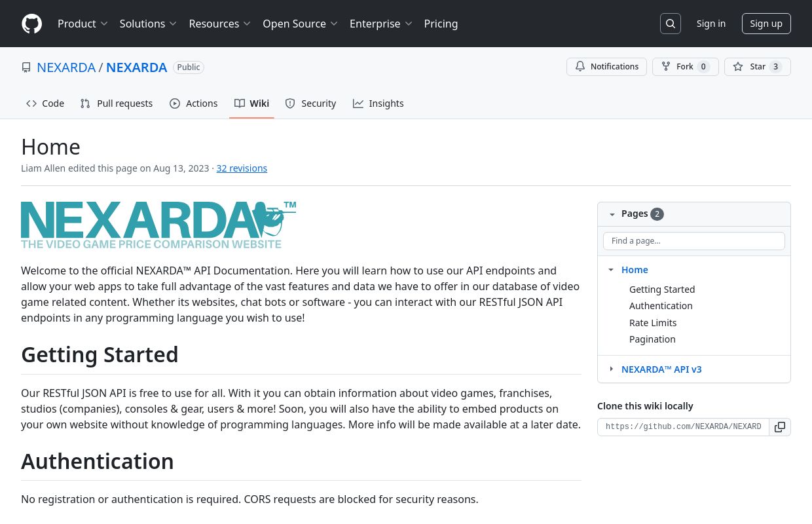The width and height of the screenshot is (812, 524).
Task: Open the search magnifier icon in the header
Action: 671,24
